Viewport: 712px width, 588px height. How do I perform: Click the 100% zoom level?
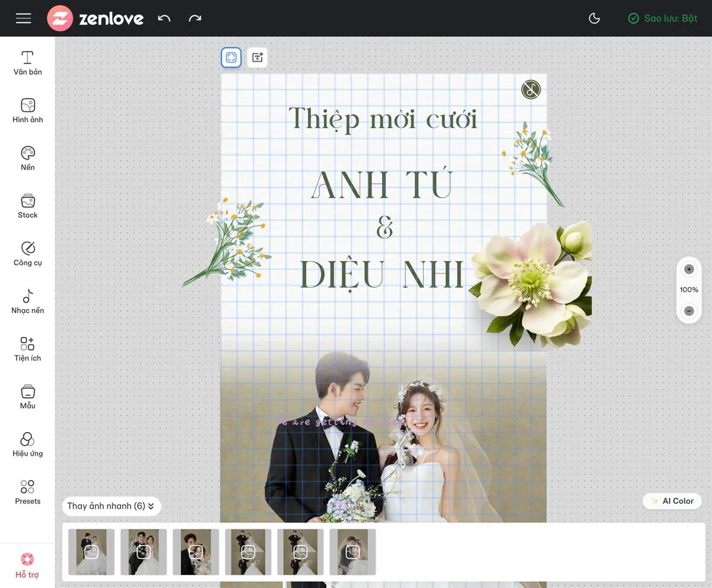[x=689, y=290]
